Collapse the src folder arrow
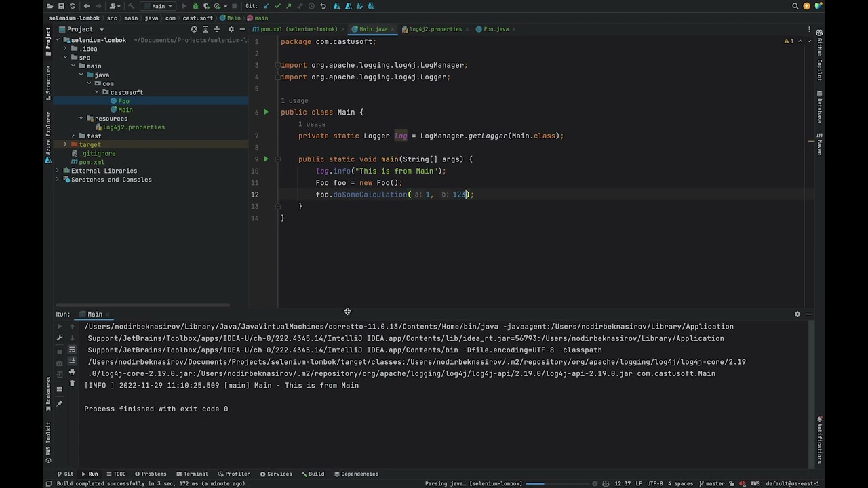The image size is (868, 488). (66, 58)
